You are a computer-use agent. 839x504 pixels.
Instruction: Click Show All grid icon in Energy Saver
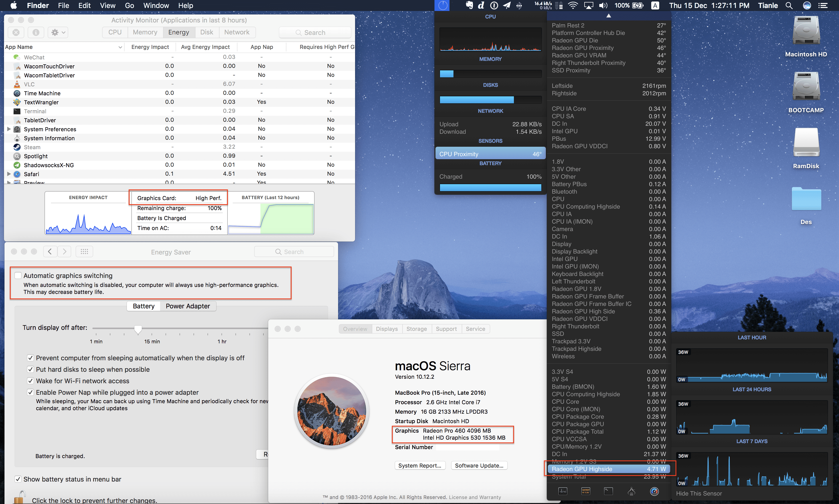[x=84, y=252]
